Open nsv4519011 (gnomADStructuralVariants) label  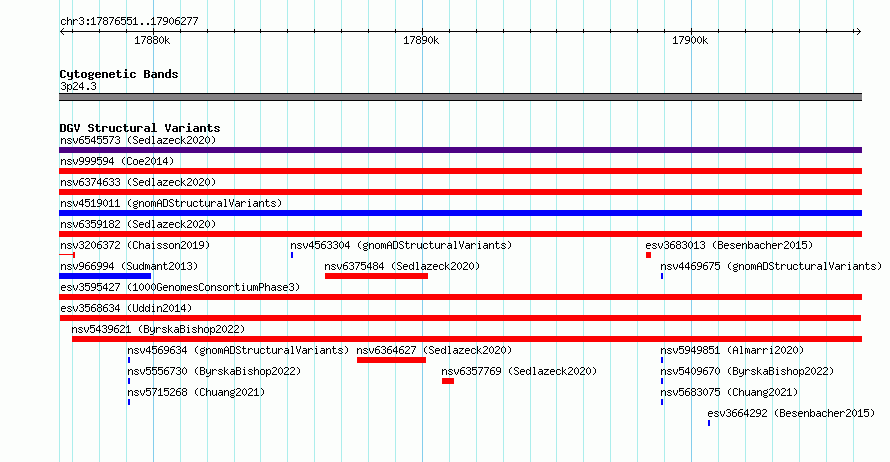171,203
